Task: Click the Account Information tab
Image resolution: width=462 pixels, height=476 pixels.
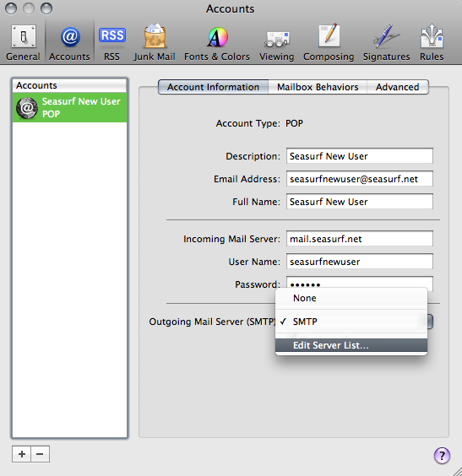Action: pyautogui.click(x=213, y=87)
